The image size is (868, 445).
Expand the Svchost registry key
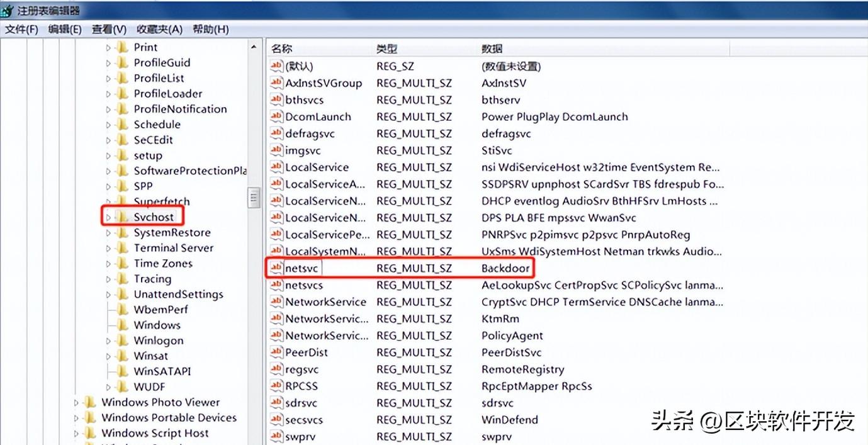pos(108,217)
